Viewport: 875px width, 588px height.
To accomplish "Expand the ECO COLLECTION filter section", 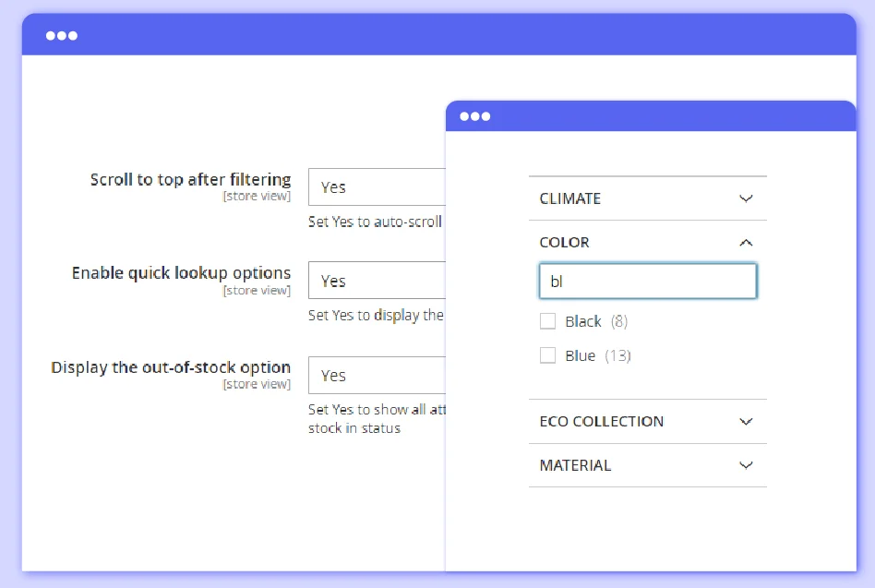I will click(746, 421).
